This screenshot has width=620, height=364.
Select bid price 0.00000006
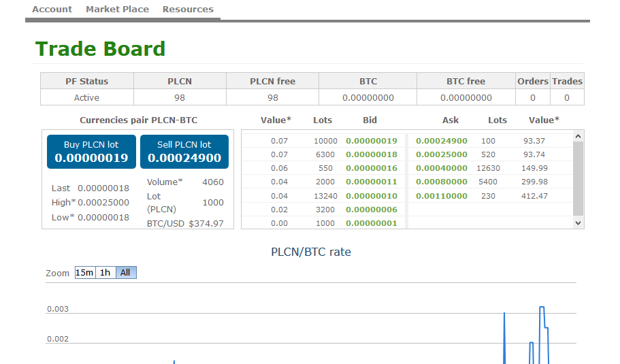372,210
